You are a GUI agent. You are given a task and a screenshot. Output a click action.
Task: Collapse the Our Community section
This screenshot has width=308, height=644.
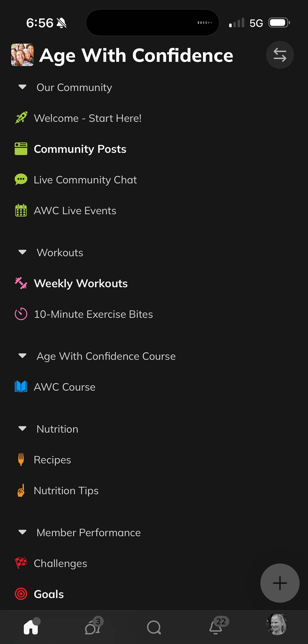pos(23,87)
